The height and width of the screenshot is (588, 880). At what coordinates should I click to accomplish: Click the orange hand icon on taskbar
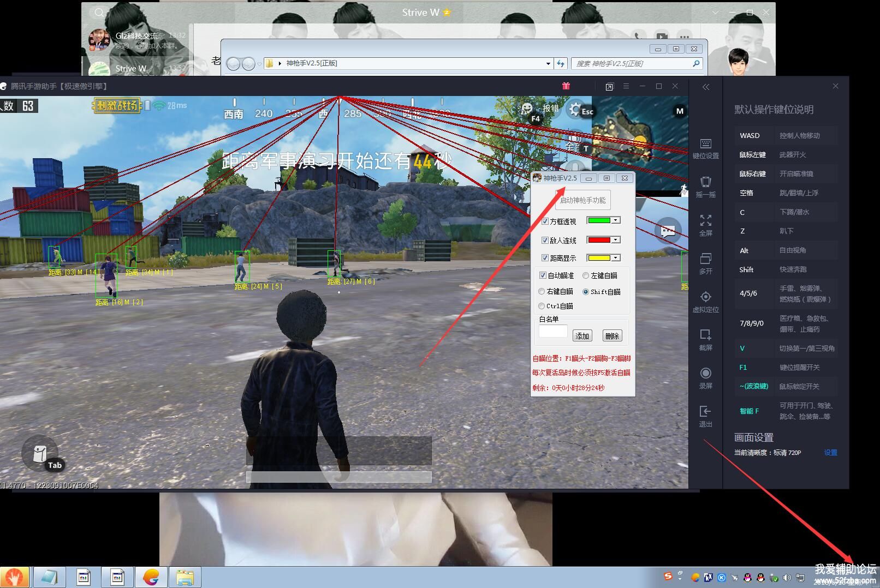tap(15, 577)
